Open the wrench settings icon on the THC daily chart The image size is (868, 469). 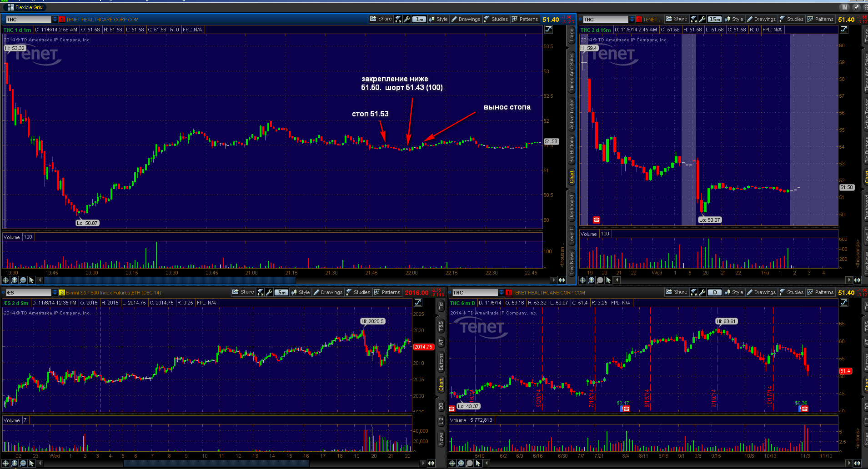[702, 292]
